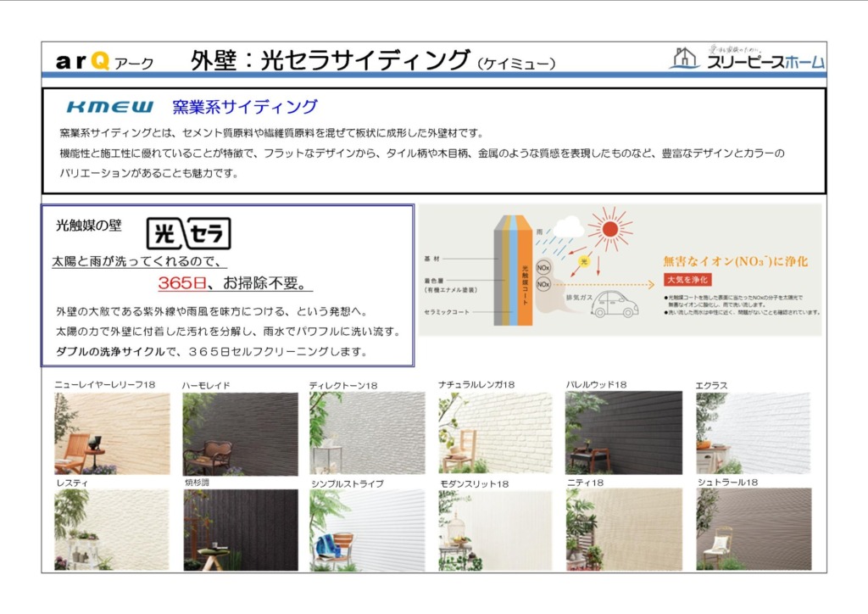This screenshot has height=614, width=868.
Task: Open the エクラス wall thumbnail
Action: coord(754,433)
